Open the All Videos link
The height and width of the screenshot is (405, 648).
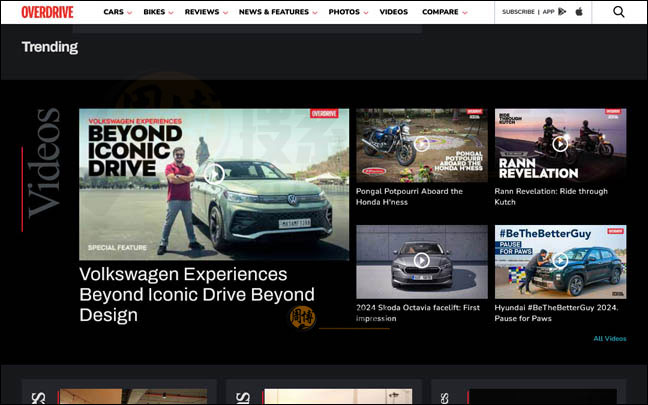click(x=610, y=338)
